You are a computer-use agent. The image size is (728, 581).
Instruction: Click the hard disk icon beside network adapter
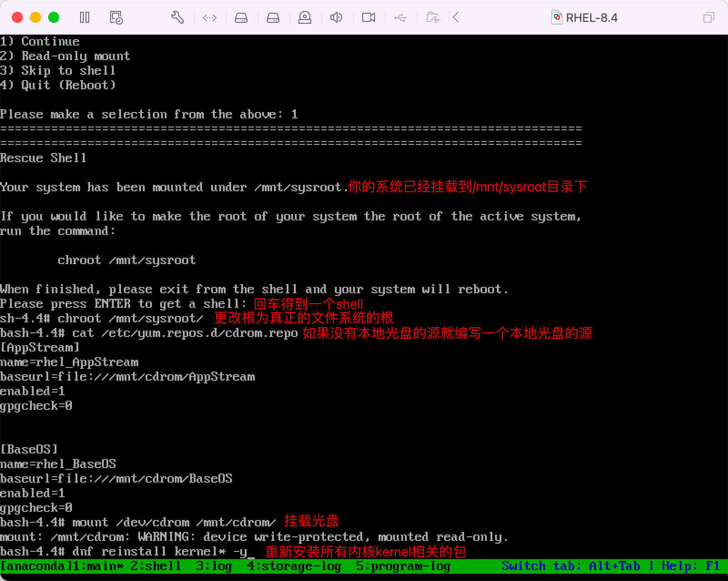241,18
